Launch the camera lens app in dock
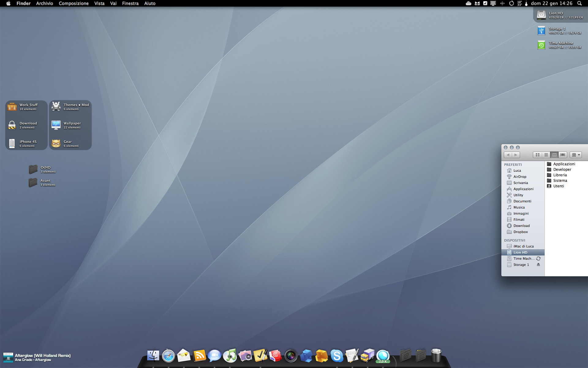The image size is (588, 368). coord(291,356)
